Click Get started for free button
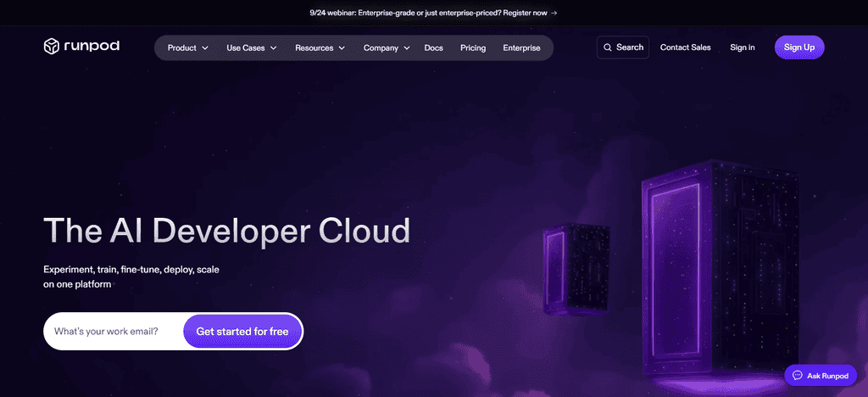 242,332
